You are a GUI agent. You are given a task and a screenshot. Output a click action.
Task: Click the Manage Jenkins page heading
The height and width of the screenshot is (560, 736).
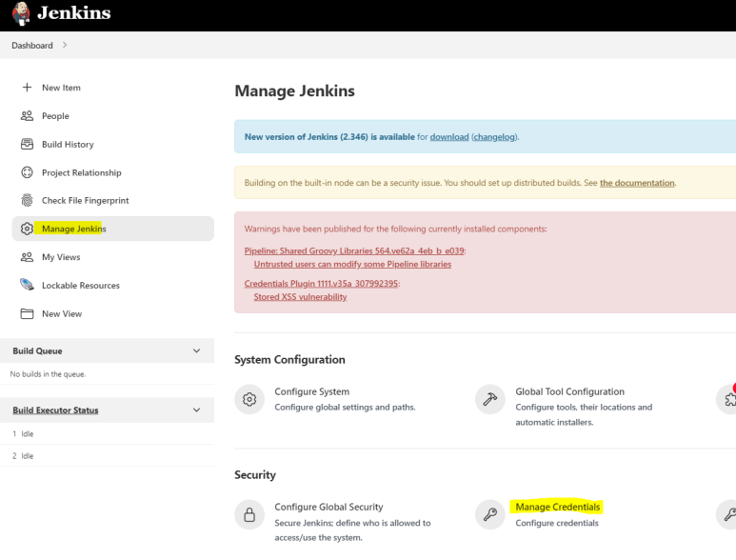(295, 91)
